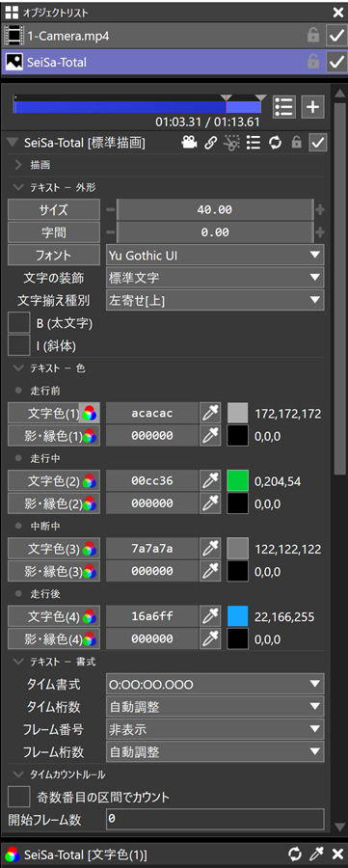This screenshot has width=348, height=868.
Task: Enable I (斜体) italic checkbox
Action: pyautogui.click(x=19, y=346)
